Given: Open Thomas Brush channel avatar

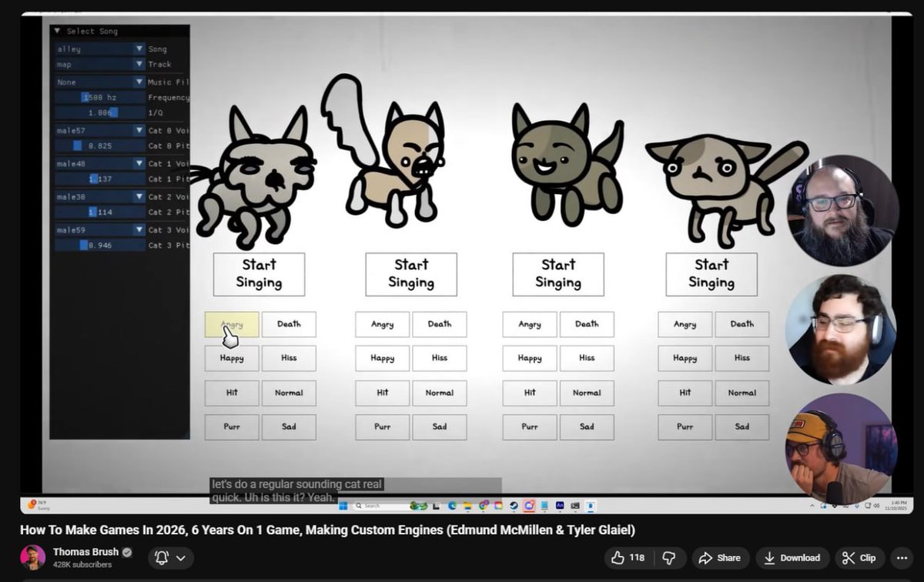Looking at the screenshot, I should tap(33, 557).
